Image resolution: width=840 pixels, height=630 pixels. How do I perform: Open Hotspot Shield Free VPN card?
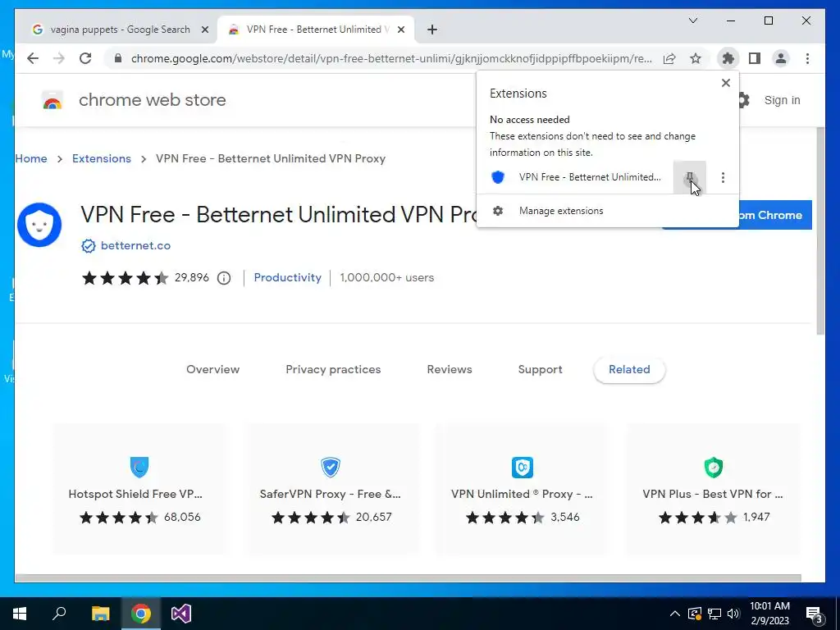pyautogui.click(x=139, y=489)
